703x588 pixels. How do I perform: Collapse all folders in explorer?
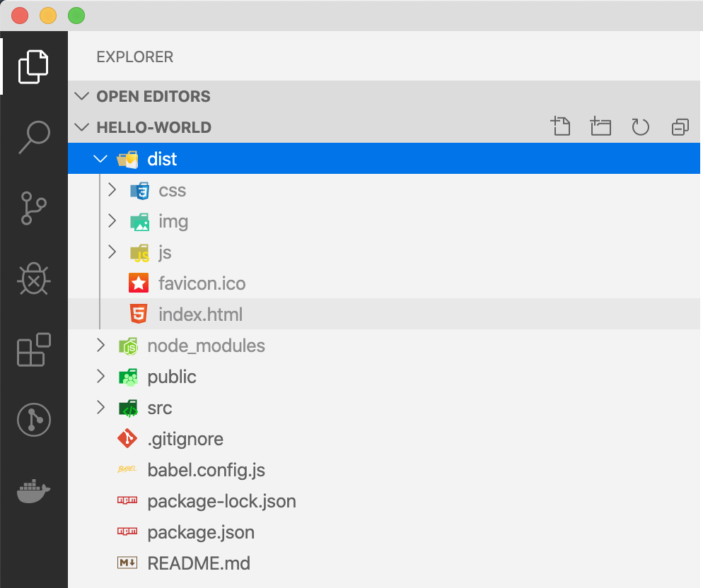tap(680, 127)
